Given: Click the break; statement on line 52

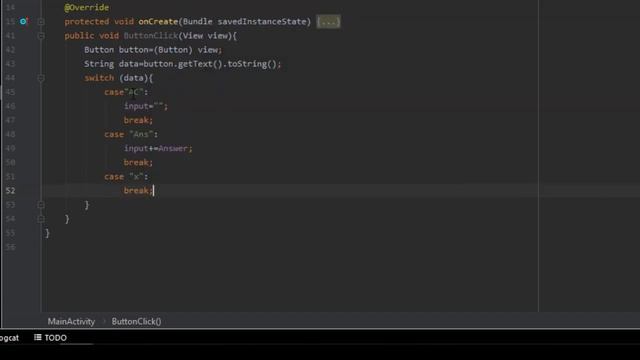Looking at the screenshot, I should point(138,191).
